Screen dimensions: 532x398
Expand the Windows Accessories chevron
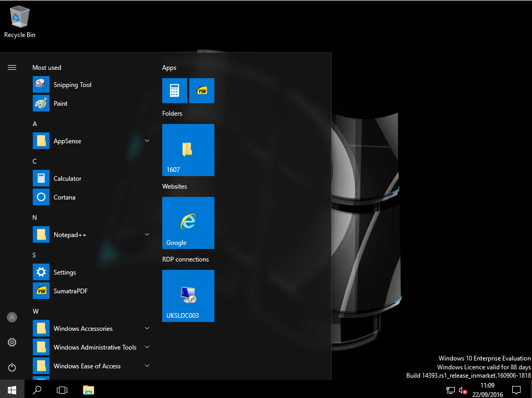coord(147,328)
